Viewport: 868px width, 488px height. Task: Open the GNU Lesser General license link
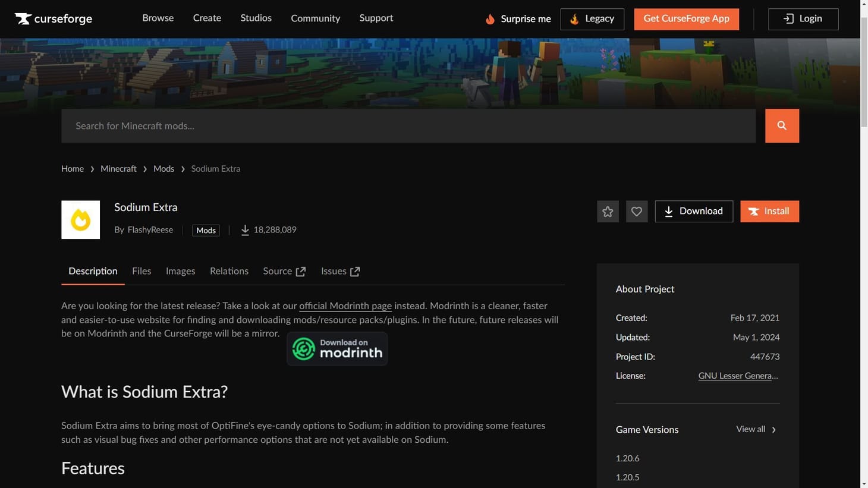click(x=738, y=376)
